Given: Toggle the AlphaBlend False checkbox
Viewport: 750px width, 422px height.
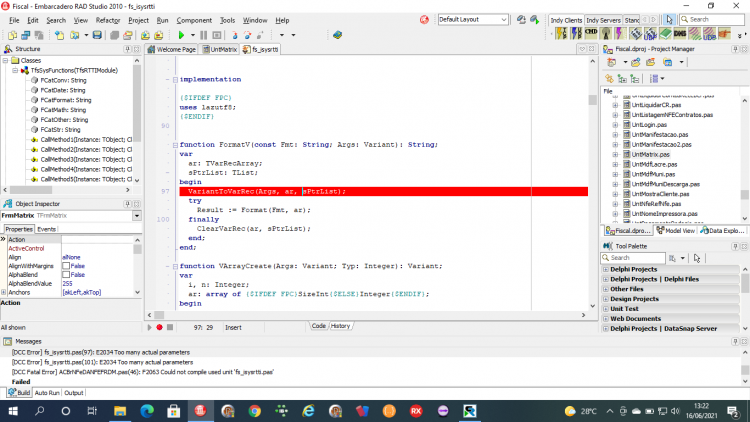Looking at the screenshot, I should click(x=66, y=275).
